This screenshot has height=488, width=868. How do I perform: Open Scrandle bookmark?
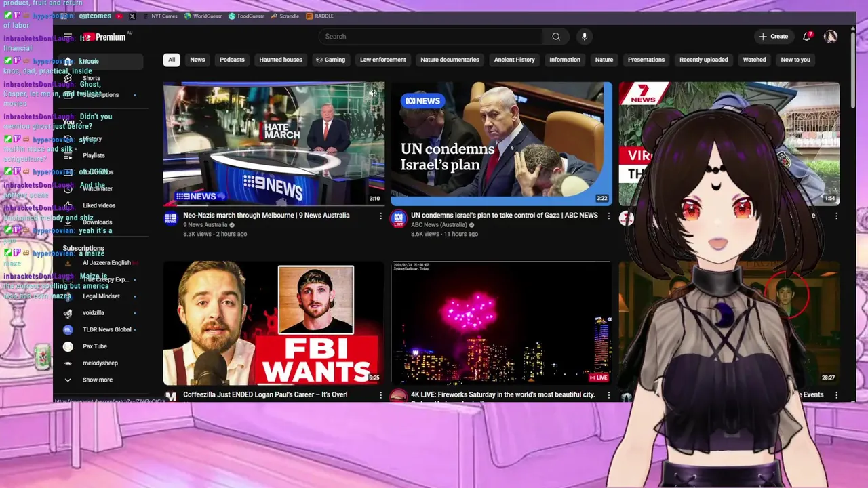click(285, 16)
